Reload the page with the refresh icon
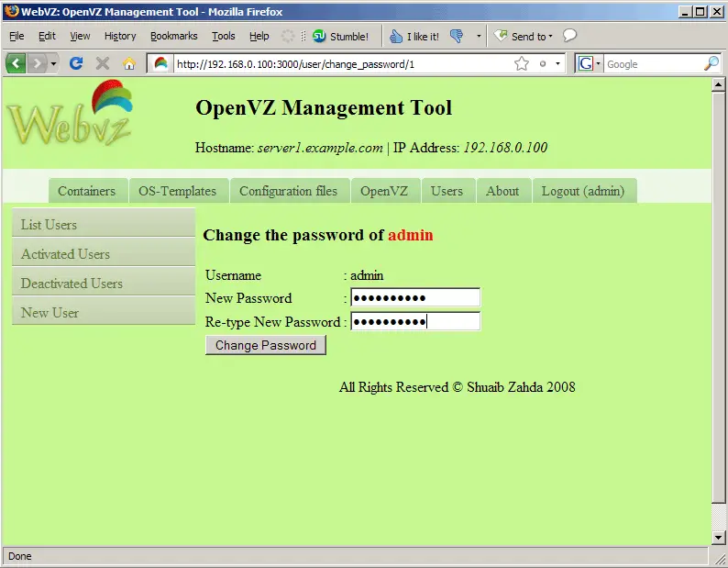Screen dimensions: 728x568 (x=76, y=63)
